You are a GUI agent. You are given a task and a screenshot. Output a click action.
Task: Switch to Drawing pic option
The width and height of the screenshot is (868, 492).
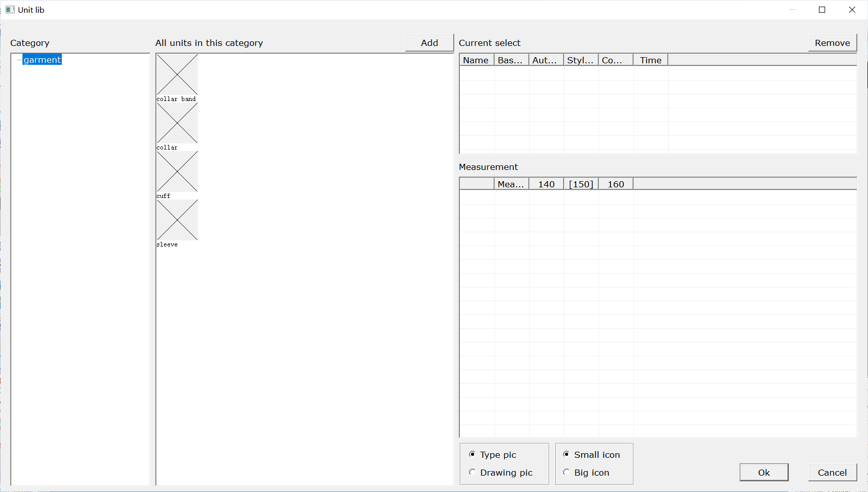(x=473, y=472)
